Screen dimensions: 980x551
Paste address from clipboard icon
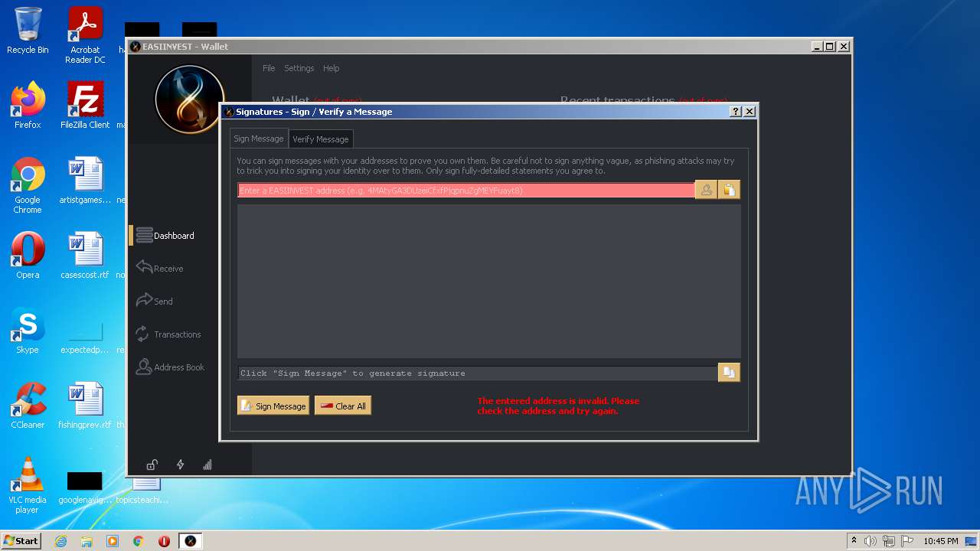[x=729, y=190]
